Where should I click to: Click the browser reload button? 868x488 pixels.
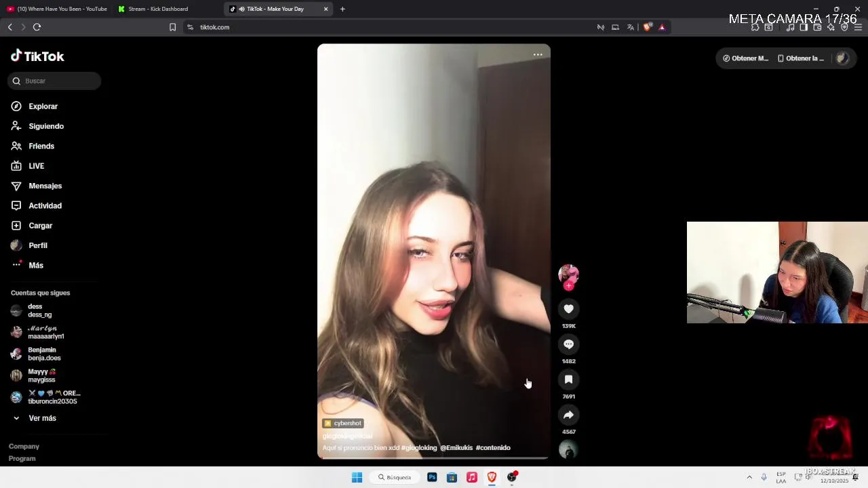coord(37,27)
